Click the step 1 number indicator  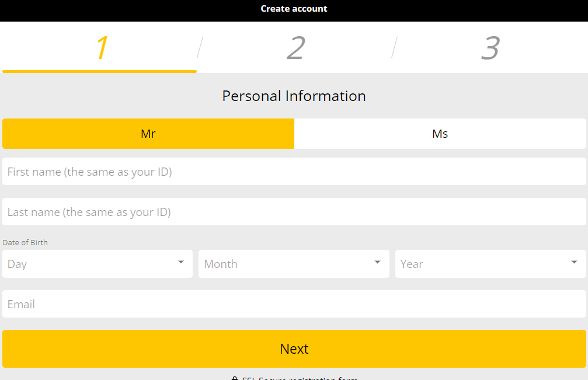click(102, 48)
